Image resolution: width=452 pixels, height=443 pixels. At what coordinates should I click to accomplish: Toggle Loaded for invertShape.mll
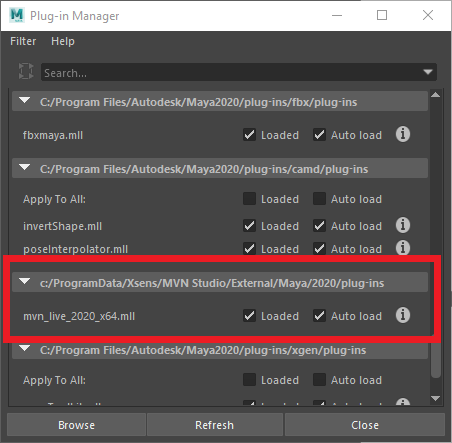[x=249, y=226]
